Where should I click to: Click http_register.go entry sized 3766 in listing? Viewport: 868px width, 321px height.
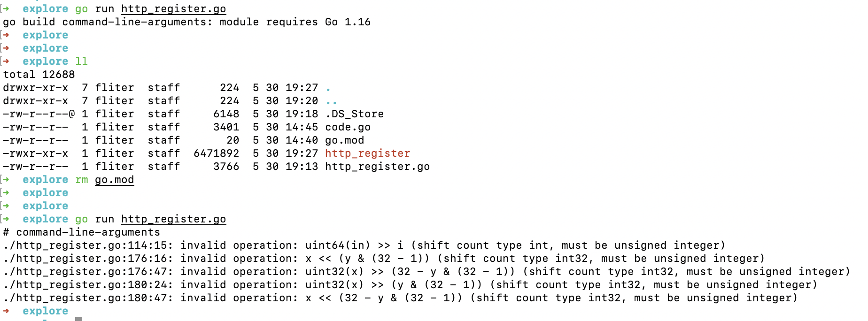pos(377,167)
